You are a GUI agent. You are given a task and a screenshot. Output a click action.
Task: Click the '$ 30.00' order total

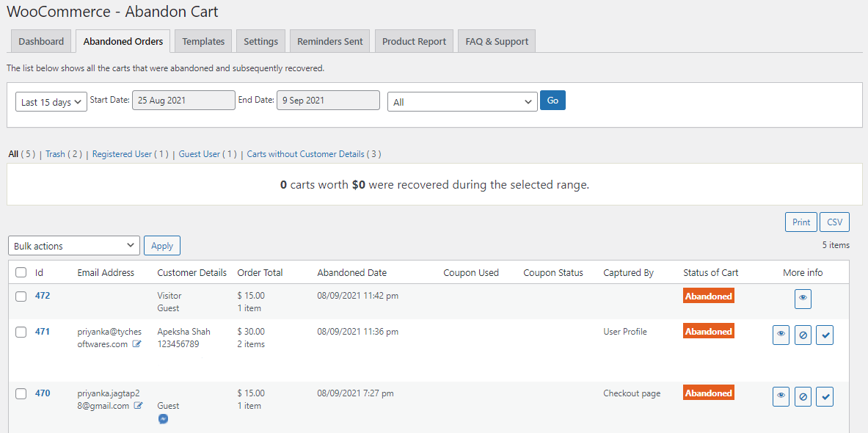coord(251,332)
